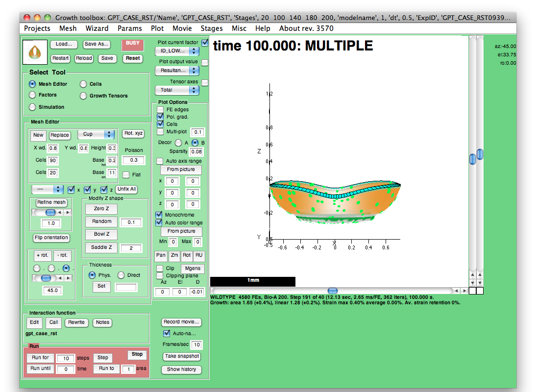Activate the Rot rotate view tool

[187, 256]
